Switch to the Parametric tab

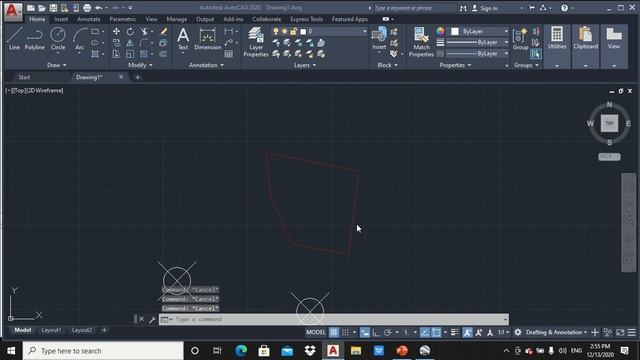pos(122,19)
